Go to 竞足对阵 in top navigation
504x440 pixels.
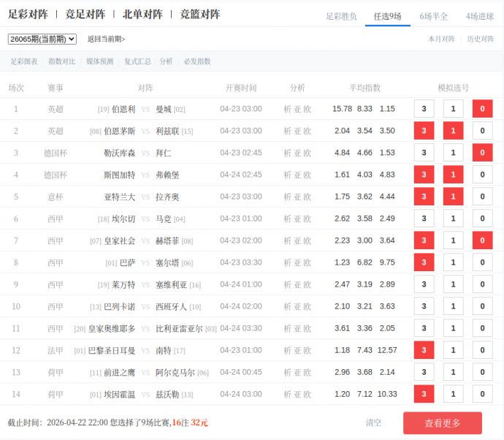click(x=85, y=15)
